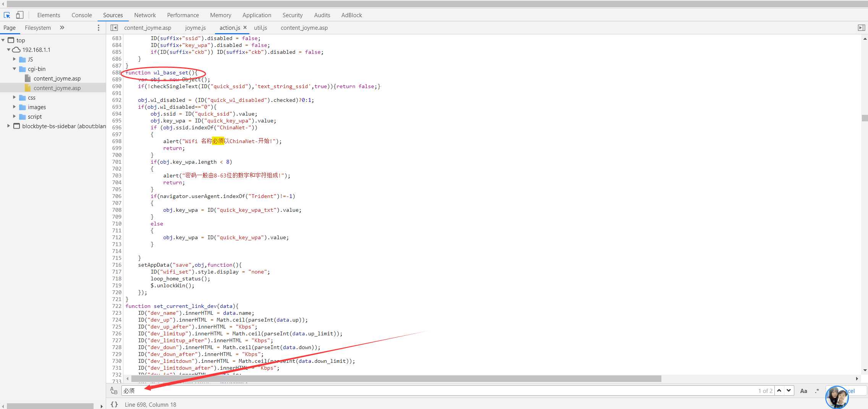Open the Memory tab
868x409 pixels.
click(221, 15)
